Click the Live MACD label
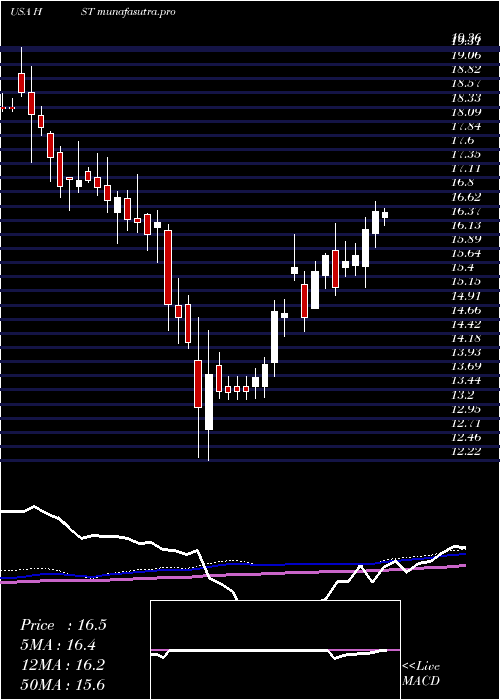The height and width of the screenshot is (700, 500). pos(421,674)
